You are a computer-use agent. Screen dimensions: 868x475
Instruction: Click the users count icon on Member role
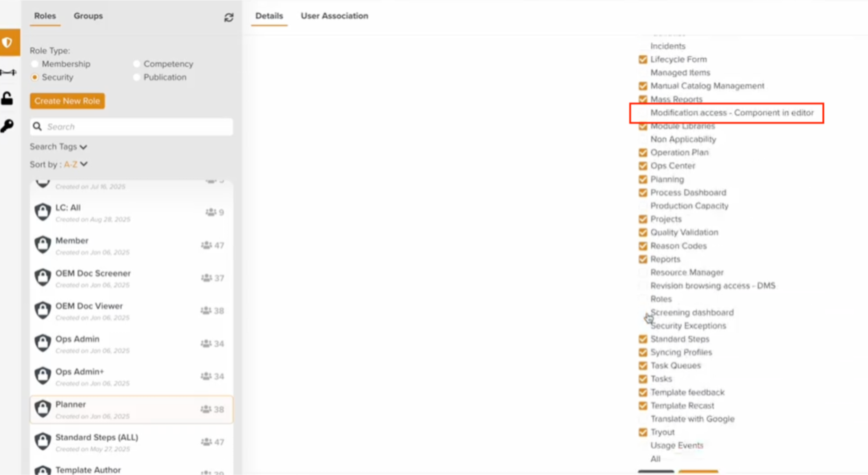(x=206, y=245)
